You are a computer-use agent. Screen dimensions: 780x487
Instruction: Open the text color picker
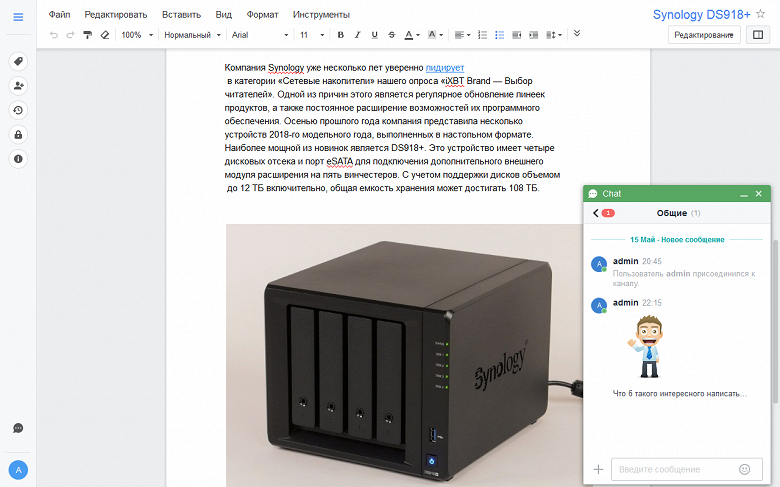coord(411,35)
